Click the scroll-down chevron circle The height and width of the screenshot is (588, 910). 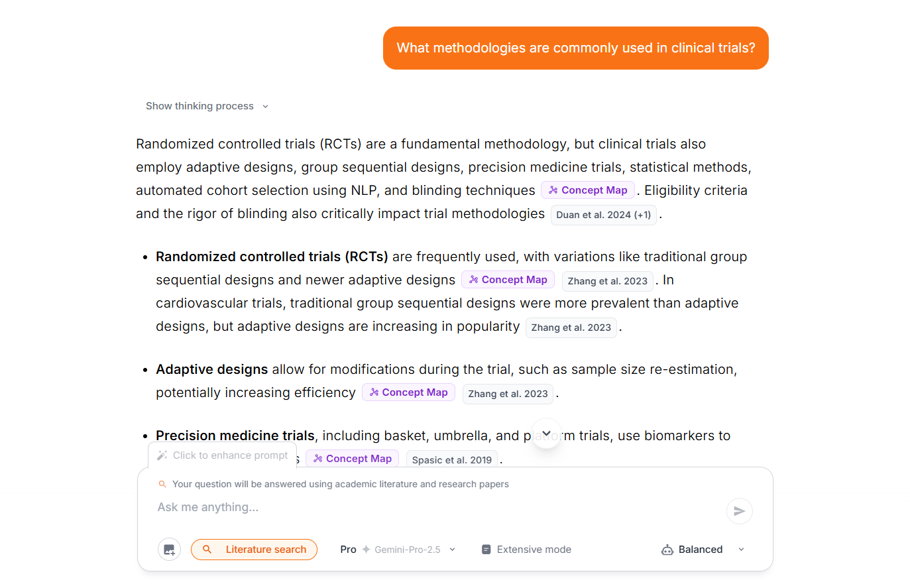click(x=546, y=433)
